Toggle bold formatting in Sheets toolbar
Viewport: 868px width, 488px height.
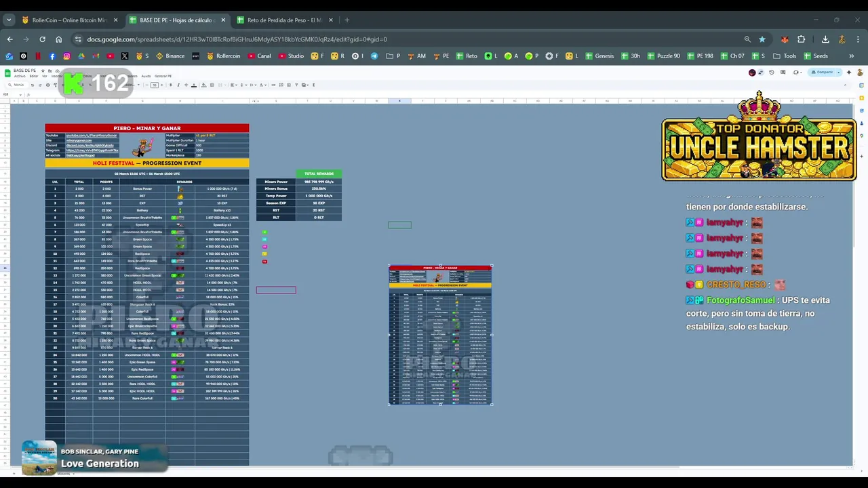(171, 85)
